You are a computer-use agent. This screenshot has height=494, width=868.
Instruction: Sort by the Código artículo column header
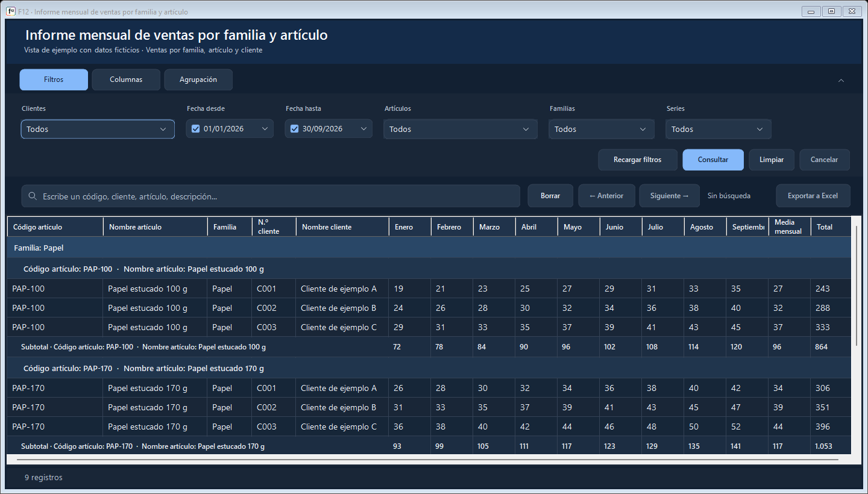point(55,227)
